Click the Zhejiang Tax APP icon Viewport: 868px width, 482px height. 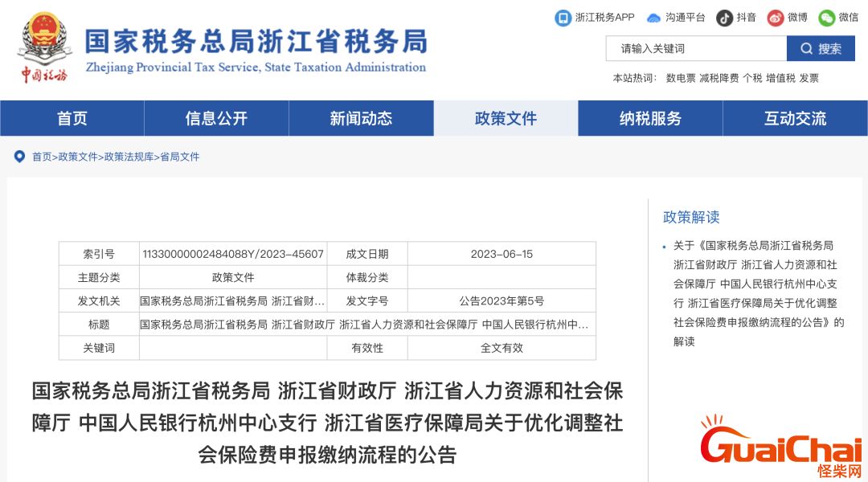tap(563, 18)
